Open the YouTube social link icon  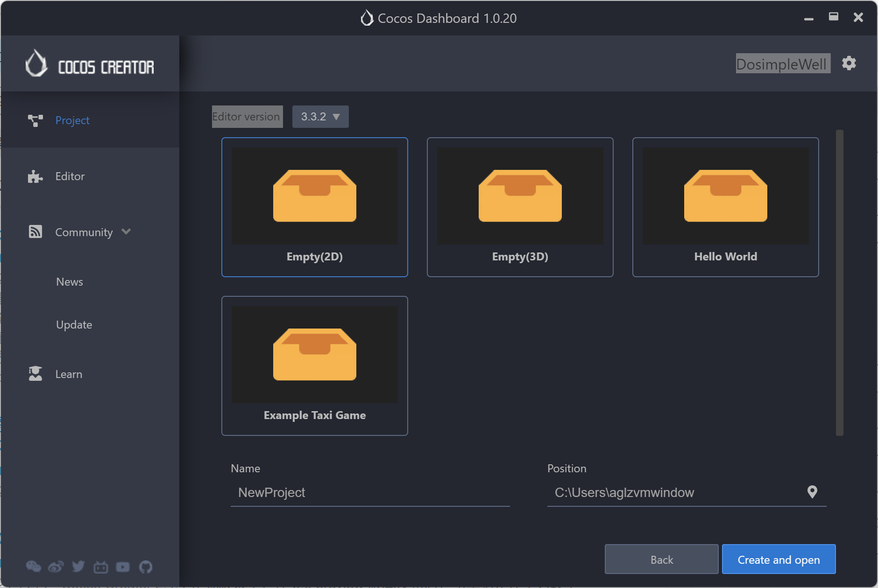(x=123, y=567)
